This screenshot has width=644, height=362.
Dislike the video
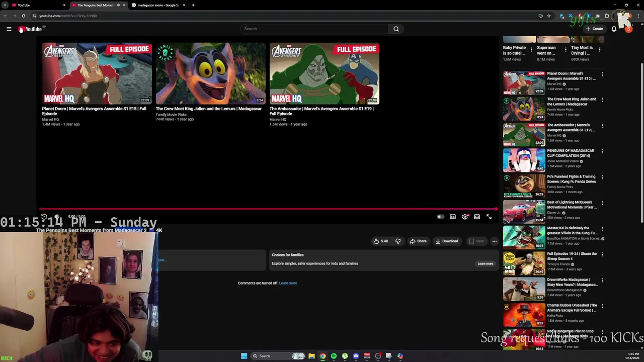click(398, 241)
